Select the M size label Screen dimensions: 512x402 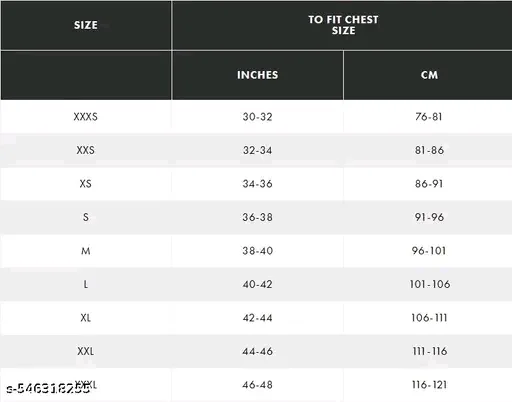(x=86, y=251)
